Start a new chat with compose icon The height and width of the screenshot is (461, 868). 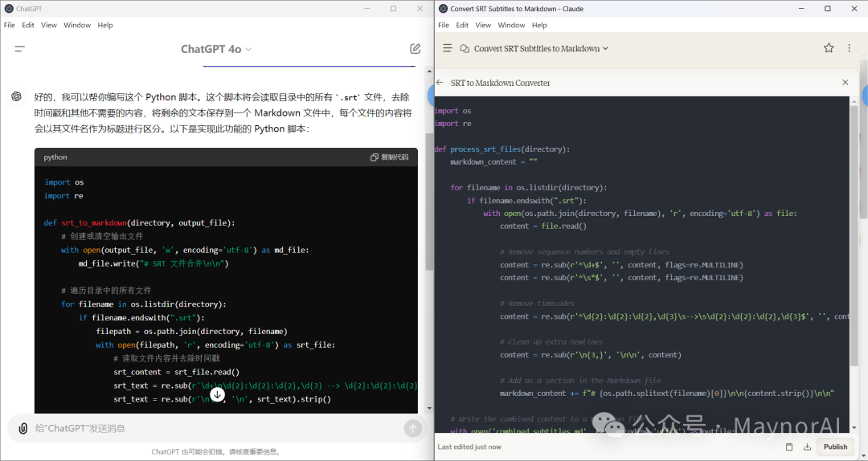coord(415,49)
